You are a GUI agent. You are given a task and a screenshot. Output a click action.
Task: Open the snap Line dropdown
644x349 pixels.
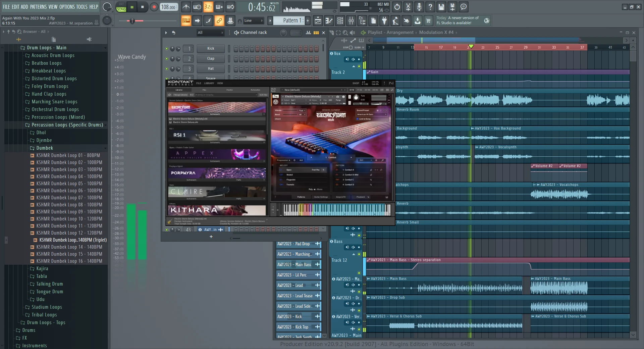tap(253, 21)
